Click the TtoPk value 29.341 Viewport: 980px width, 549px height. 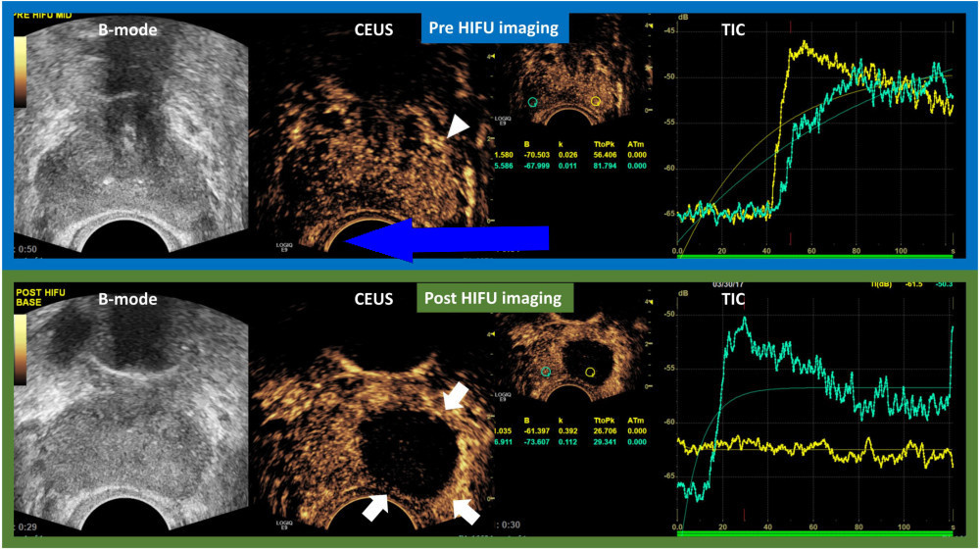coord(605,442)
